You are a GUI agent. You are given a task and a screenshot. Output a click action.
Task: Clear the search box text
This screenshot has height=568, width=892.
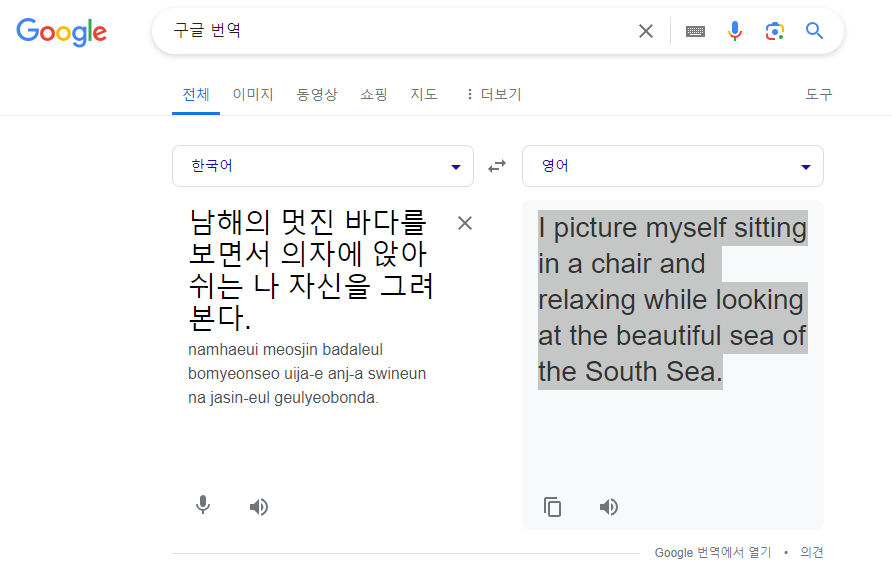tap(646, 31)
